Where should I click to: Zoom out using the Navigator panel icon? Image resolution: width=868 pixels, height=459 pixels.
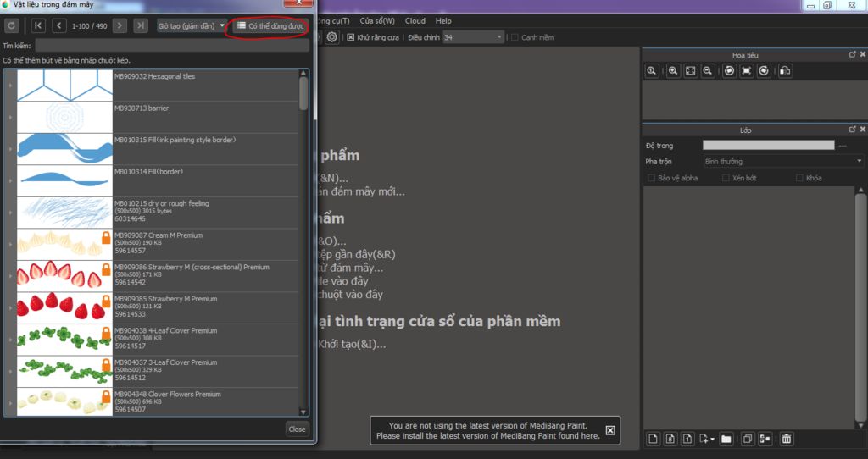pyautogui.click(x=707, y=71)
